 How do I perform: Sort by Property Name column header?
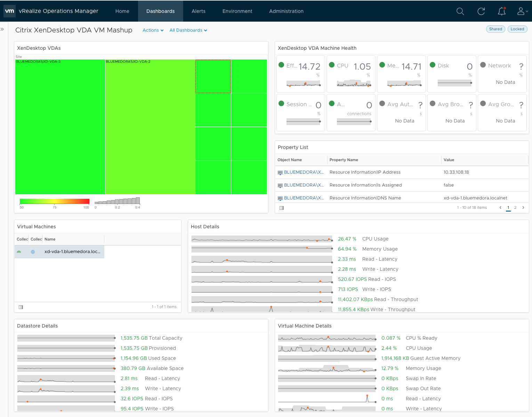pos(344,160)
